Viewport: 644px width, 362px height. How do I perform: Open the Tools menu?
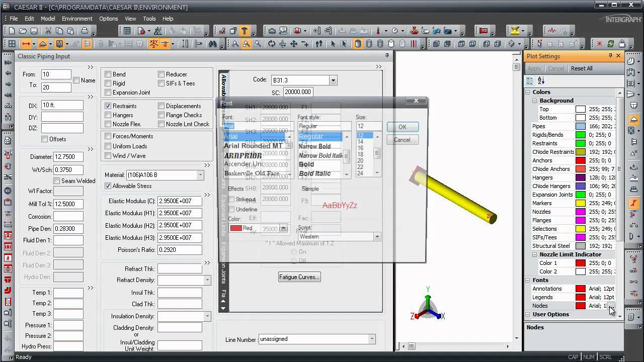click(x=149, y=19)
